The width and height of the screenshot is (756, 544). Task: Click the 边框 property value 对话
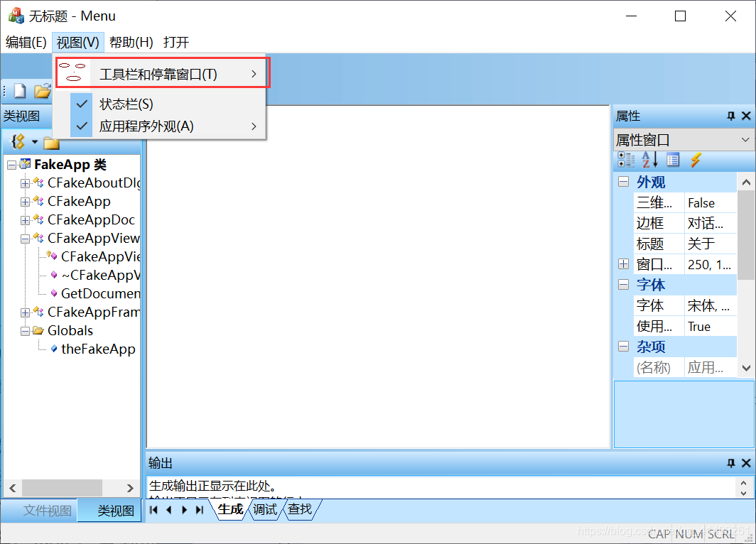[x=711, y=223]
